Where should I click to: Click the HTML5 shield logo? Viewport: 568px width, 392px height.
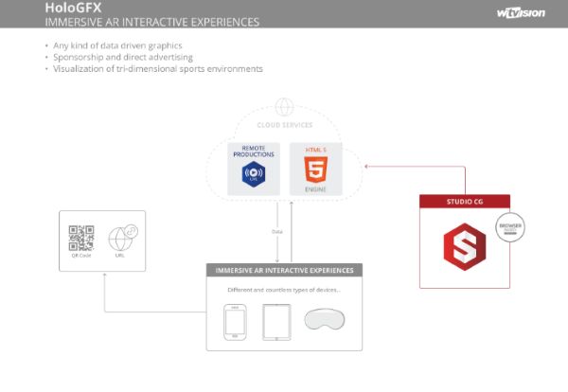pos(316,174)
